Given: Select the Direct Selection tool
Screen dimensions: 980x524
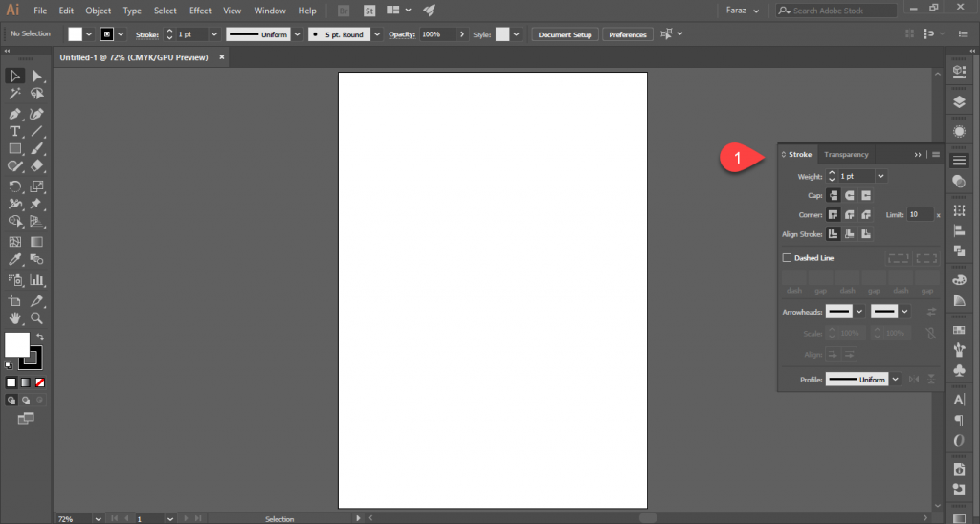Looking at the screenshot, I should pyautogui.click(x=37, y=76).
